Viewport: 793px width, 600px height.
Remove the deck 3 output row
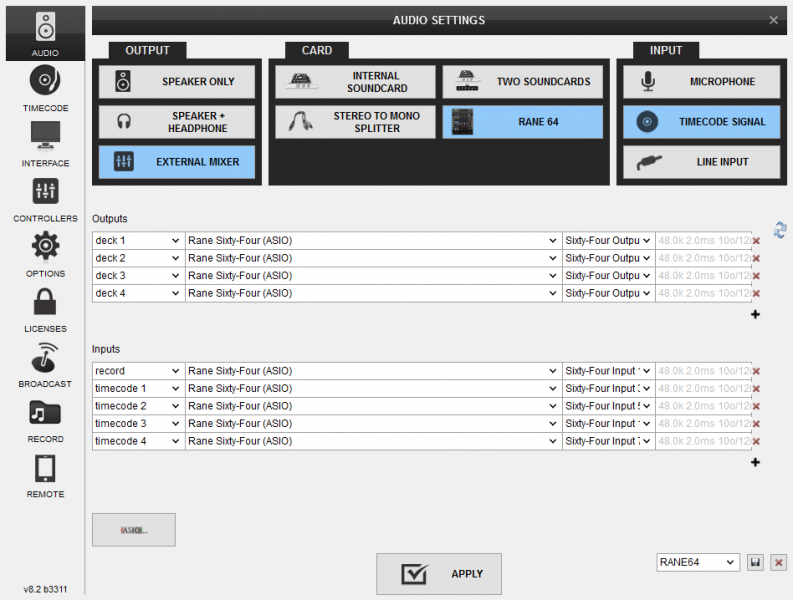tap(756, 276)
